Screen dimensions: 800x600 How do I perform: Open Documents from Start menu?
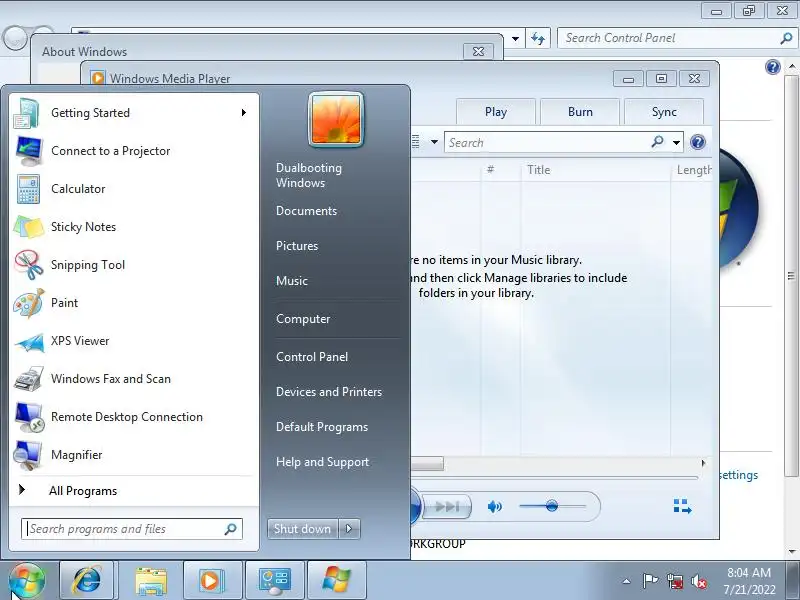pos(306,211)
